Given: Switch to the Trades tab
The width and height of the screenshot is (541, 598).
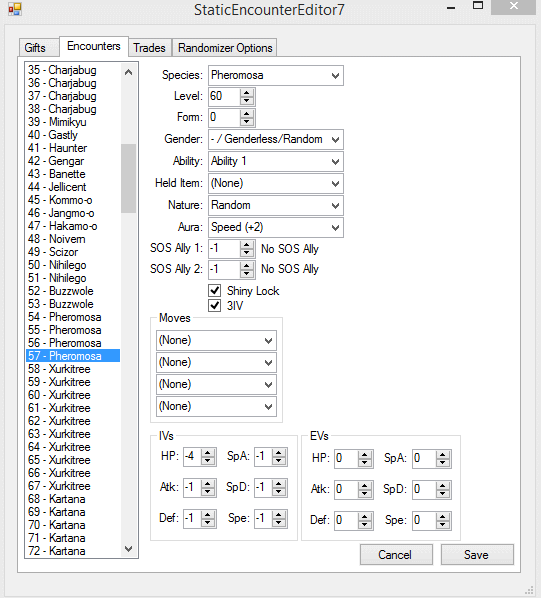Looking at the screenshot, I should tap(149, 48).
